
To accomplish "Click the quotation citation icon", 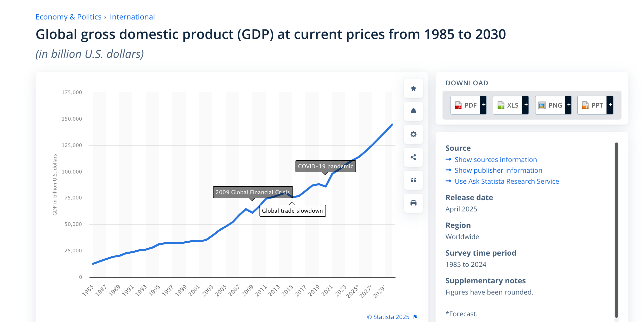I will point(413,180).
